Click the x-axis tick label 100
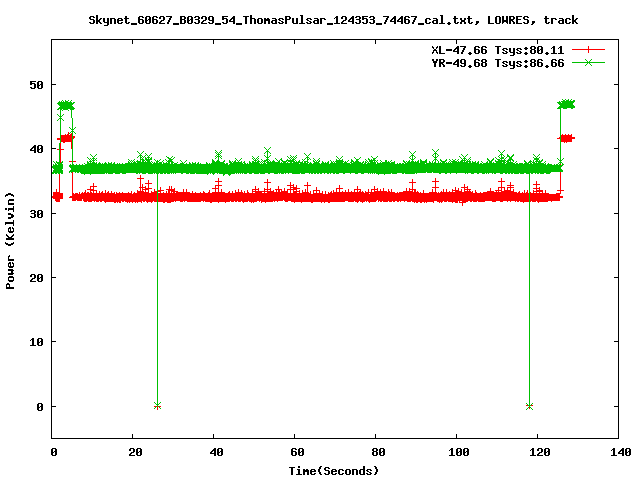The image size is (640, 480). 458,452
